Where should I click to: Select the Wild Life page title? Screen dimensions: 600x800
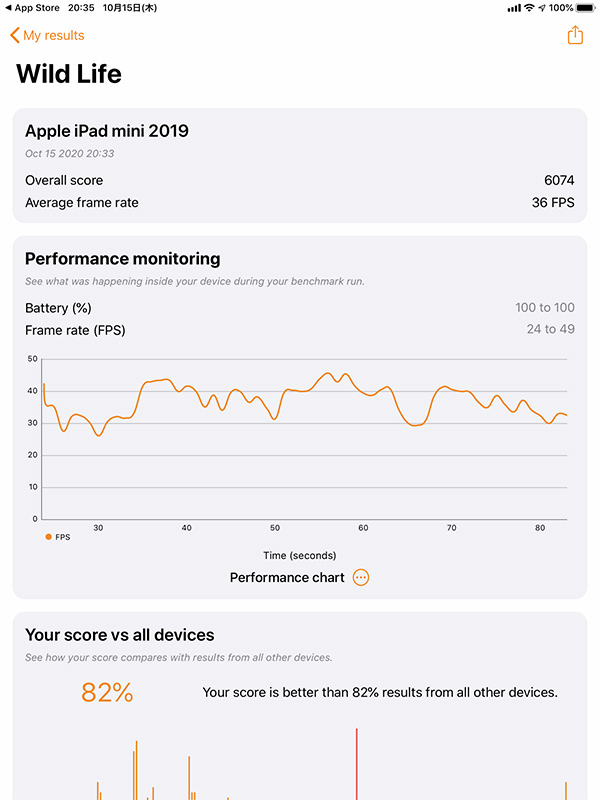69,74
